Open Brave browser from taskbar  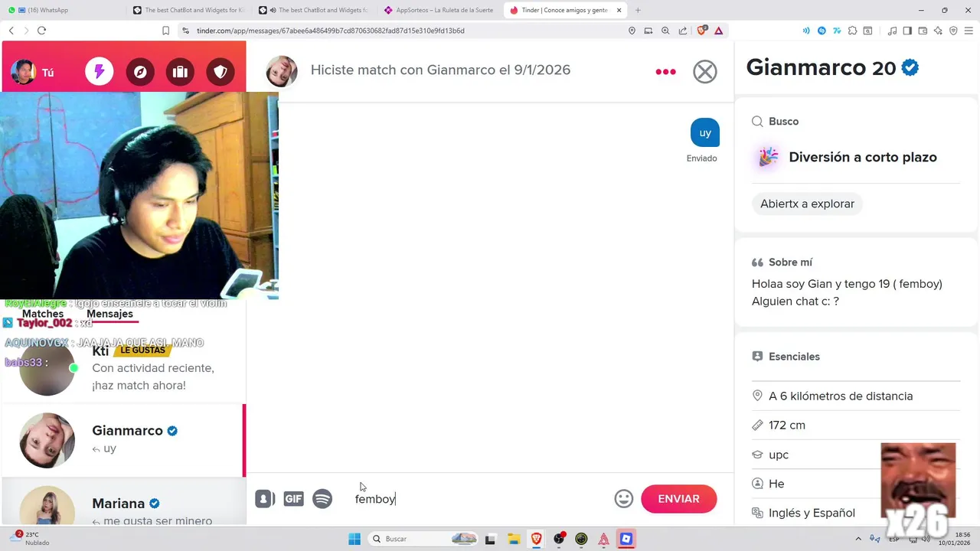tap(536, 539)
